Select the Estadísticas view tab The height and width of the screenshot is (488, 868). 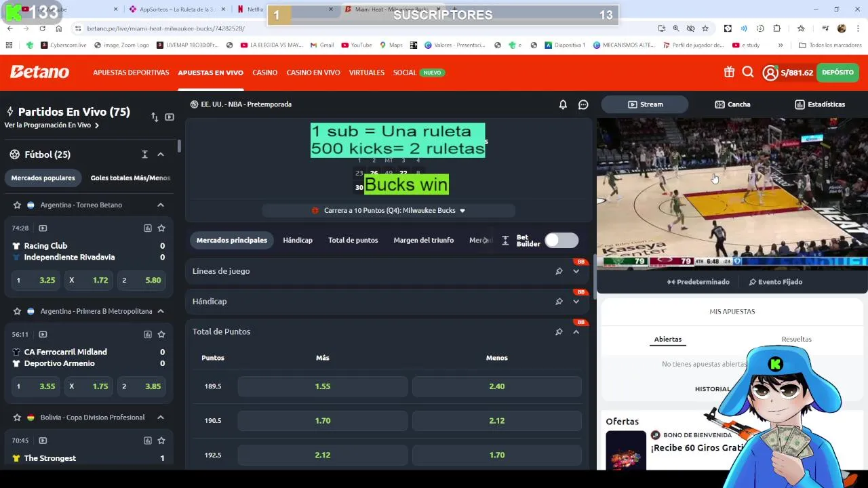(x=820, y=104)
